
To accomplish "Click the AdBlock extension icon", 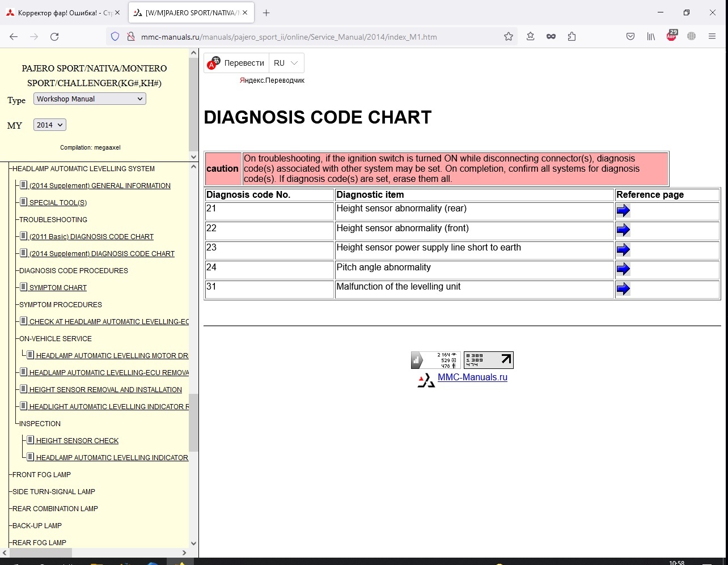I will point(671,37).
